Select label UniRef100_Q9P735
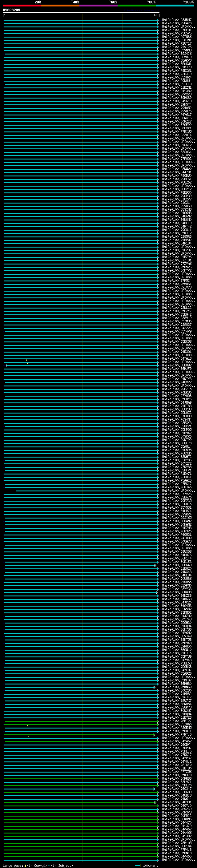 [177, 501]
